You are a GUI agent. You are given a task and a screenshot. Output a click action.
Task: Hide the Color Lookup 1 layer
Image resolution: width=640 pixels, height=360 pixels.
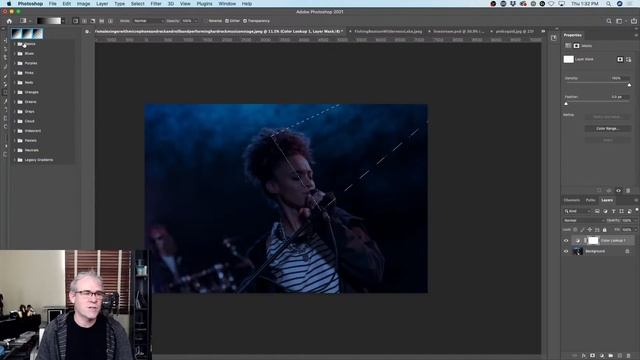pyautogui.click(x=566, y=241)
